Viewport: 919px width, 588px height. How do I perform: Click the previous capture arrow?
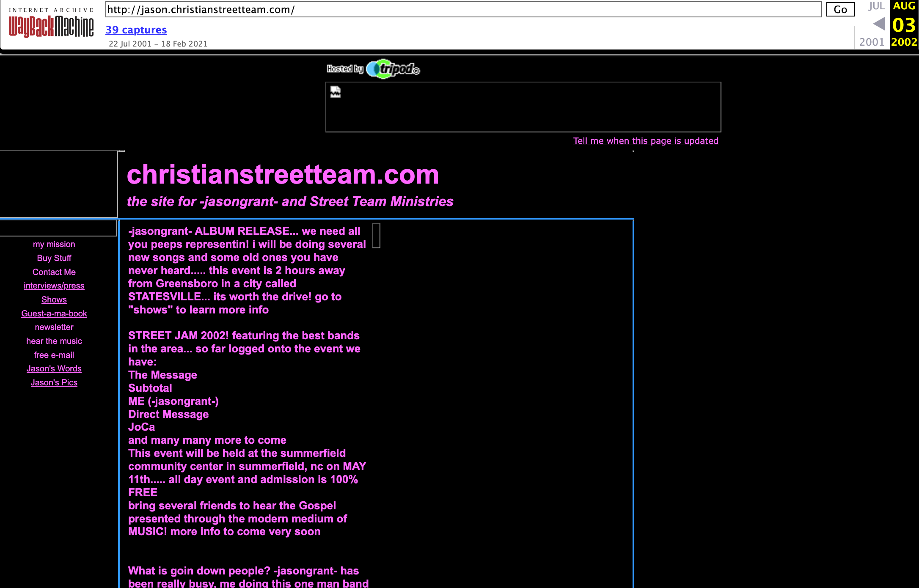(878, 24)
